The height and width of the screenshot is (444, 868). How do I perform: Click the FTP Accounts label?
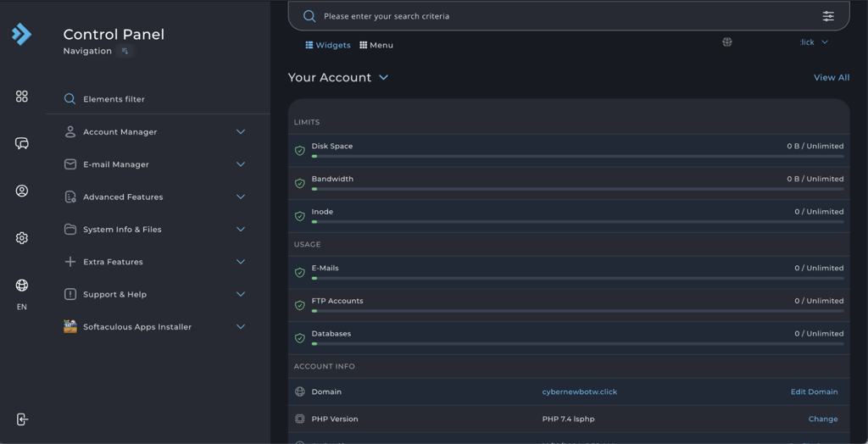pyautogui.click(x=337, y=301)
